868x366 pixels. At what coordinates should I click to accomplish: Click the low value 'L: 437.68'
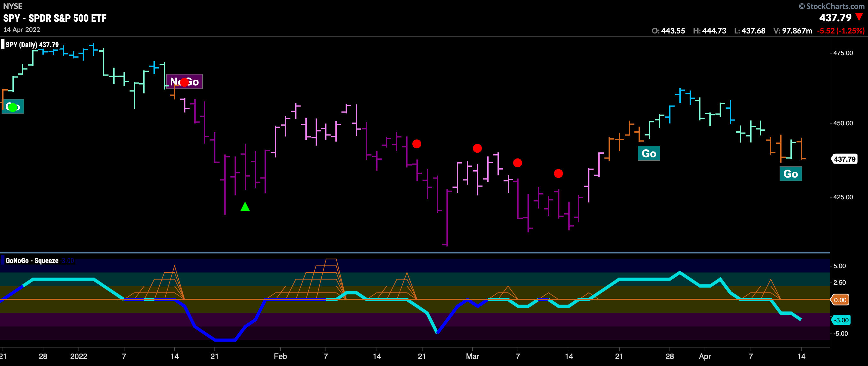coord(750,31)
